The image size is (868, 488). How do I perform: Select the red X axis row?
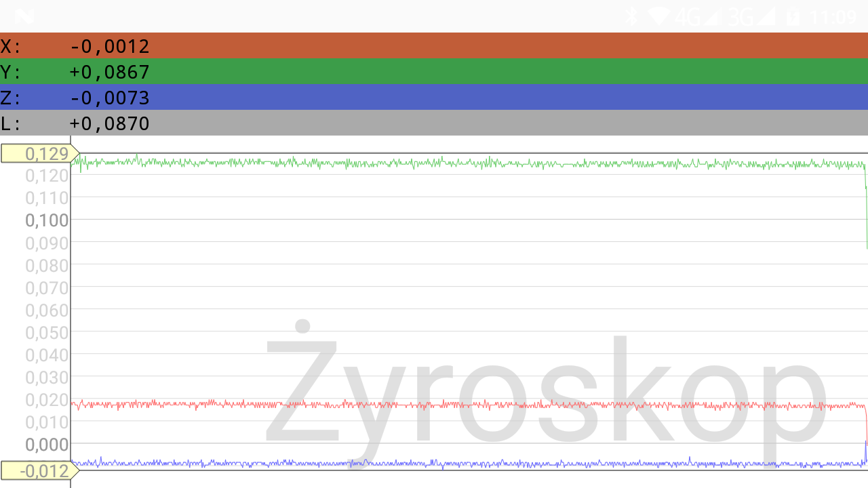pyautogui.click(x=434, y=45)
